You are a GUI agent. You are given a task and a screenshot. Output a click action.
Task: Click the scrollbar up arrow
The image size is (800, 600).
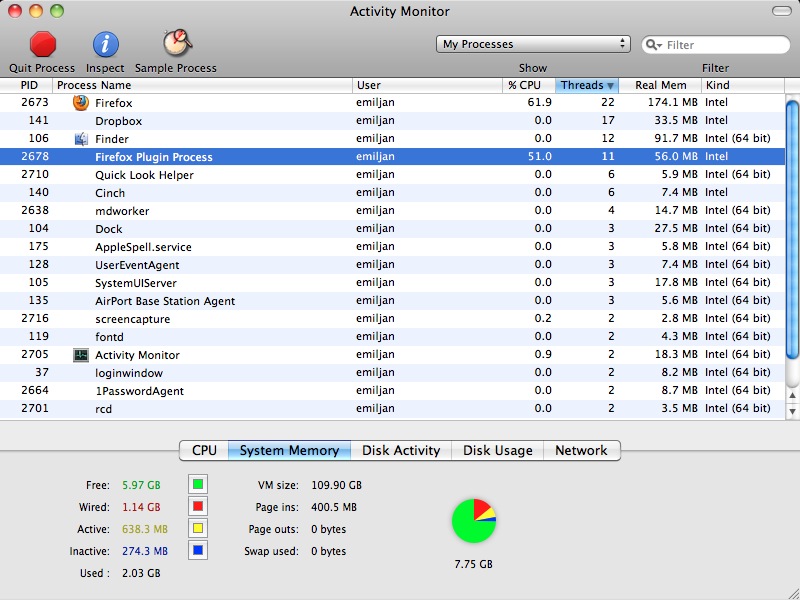click(x=792, y=395)
